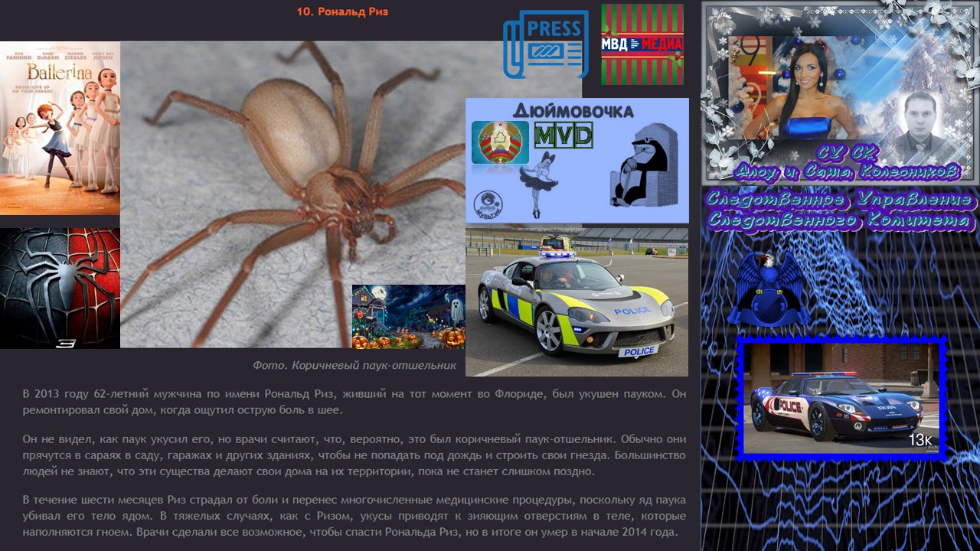The height and width of the screenshot is (551, 980).
Task: Click the Алоу и Саша Колесников caption
Action: pyautogui.click(x=846, y=171)
